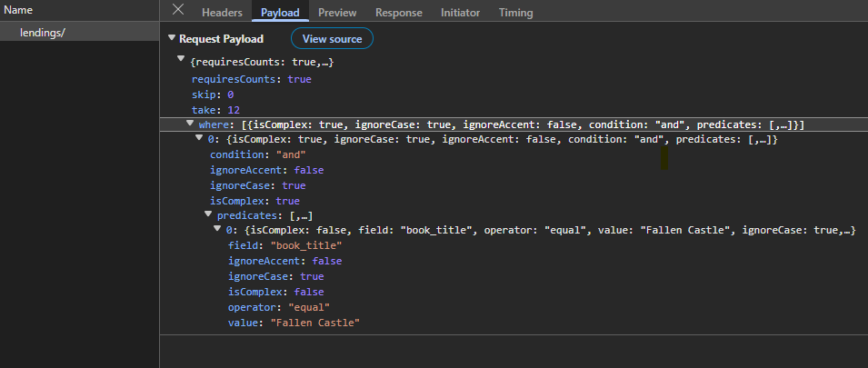Select the operator: "equal" line
This screenshot has width=868, height=368.
point(279,307)
